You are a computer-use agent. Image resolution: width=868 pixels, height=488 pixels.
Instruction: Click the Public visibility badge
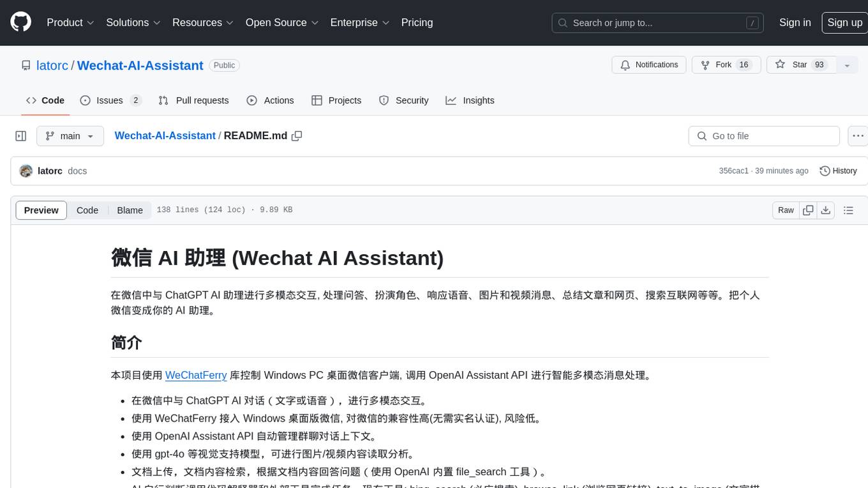click(x=224, y=65)
